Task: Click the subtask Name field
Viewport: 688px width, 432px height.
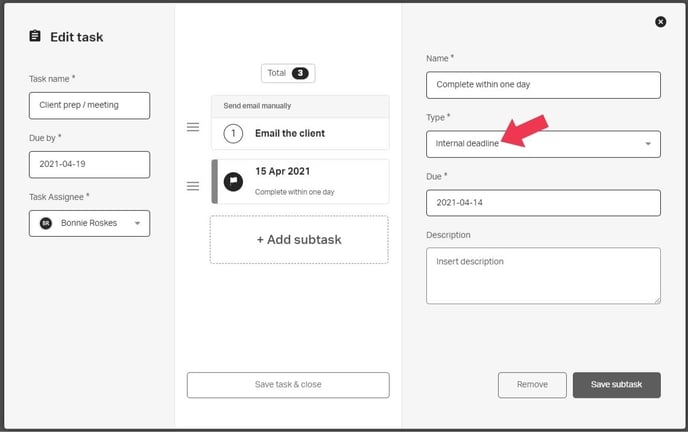Action: click(x=543, y=85)
